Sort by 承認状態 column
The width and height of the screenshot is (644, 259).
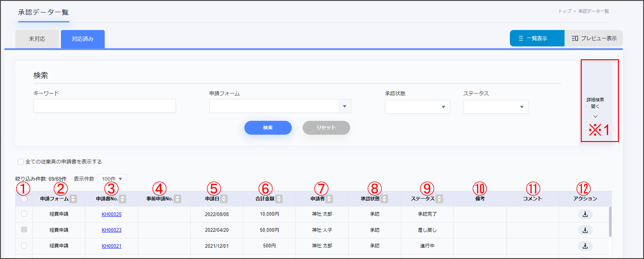(x=385, y=199)
